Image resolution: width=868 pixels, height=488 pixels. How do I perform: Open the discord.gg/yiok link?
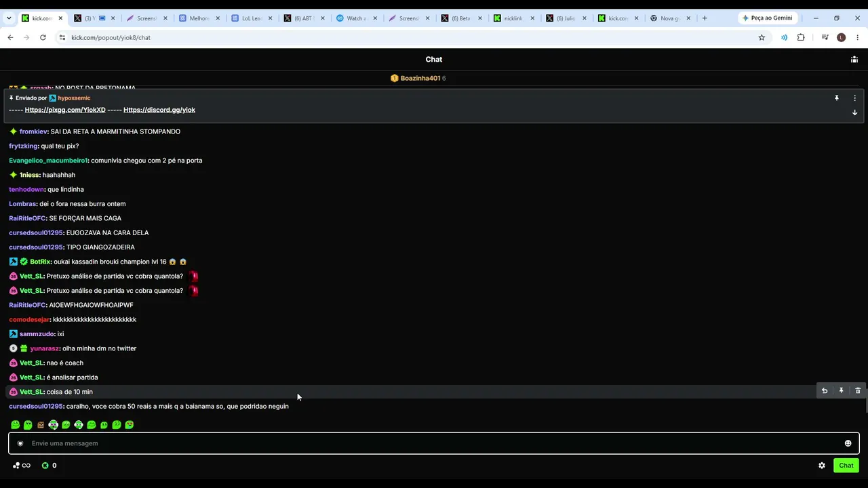tap(159, 110)
